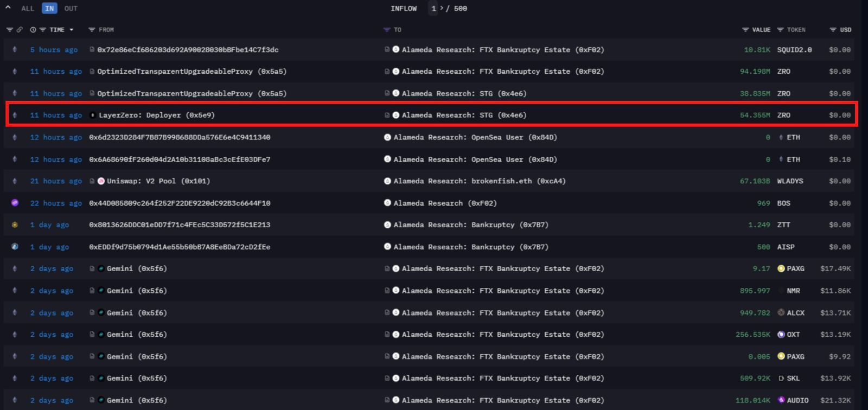Screen dimensions: 868x410
Task: Open the "5 hours ago" transaction link
Action: pyautogui.click(x=54, y=50)
